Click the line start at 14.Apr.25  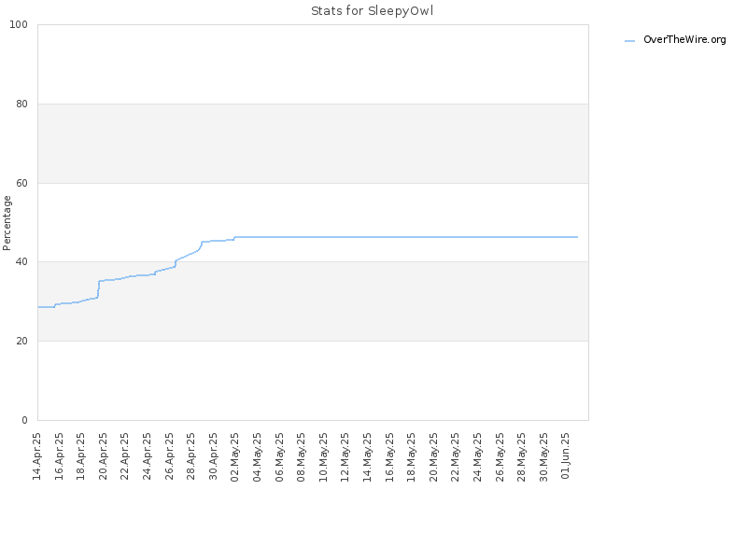38,307
